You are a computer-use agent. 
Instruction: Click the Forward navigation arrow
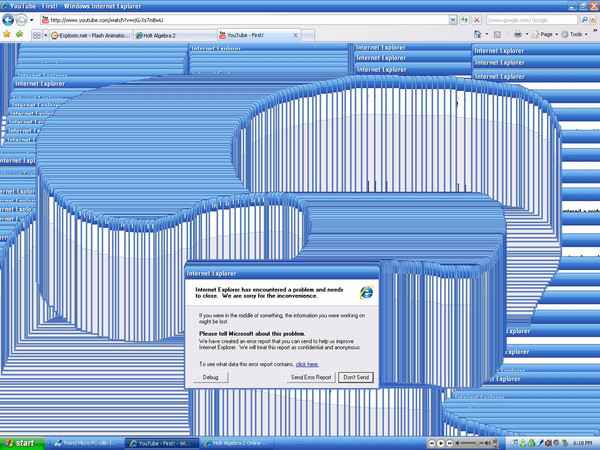tap(21, 20)
